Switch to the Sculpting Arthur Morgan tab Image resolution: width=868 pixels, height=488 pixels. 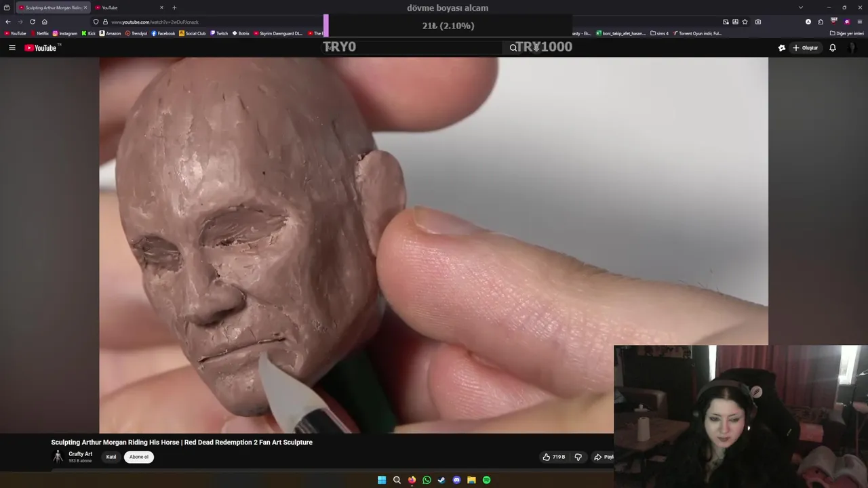coord(52,7)
